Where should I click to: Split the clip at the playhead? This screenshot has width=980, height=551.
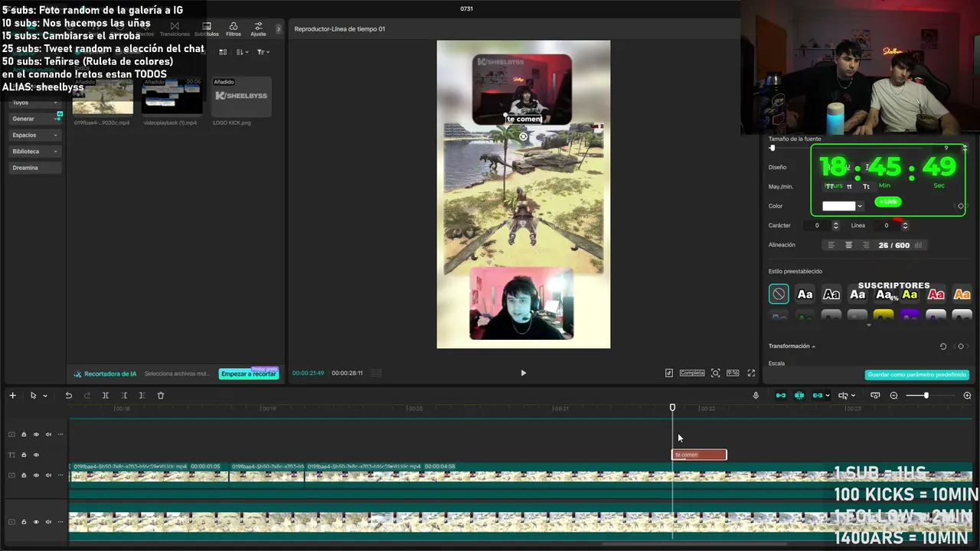tap(106, 396)
